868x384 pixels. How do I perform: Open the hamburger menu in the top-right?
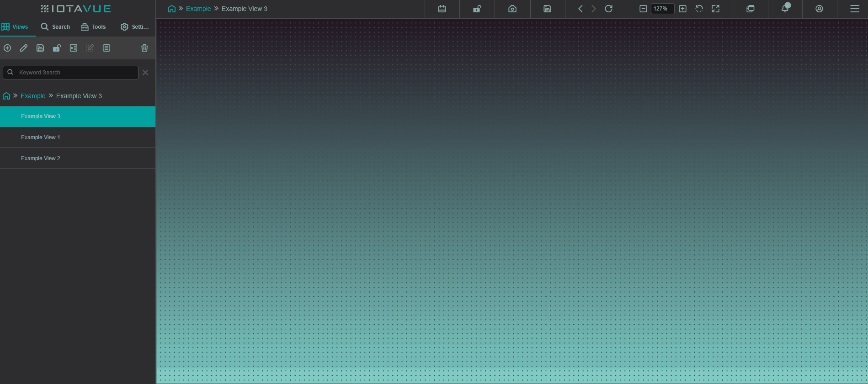(854, 9)
